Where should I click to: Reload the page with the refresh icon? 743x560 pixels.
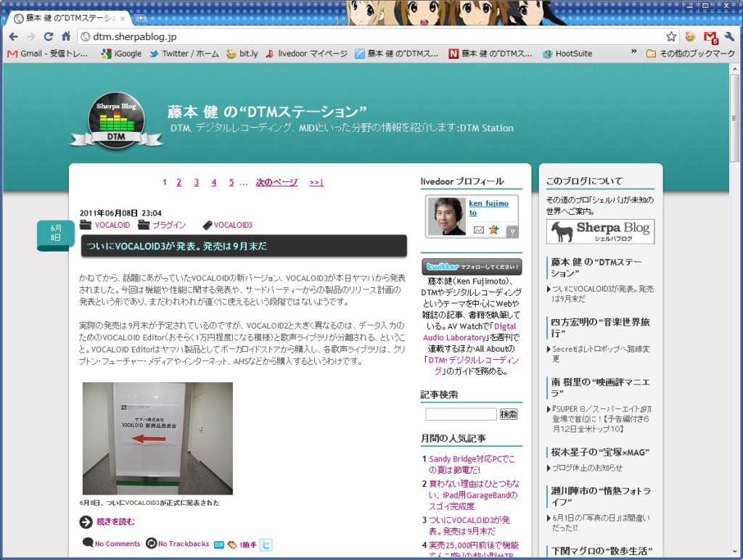pos(49,36)
